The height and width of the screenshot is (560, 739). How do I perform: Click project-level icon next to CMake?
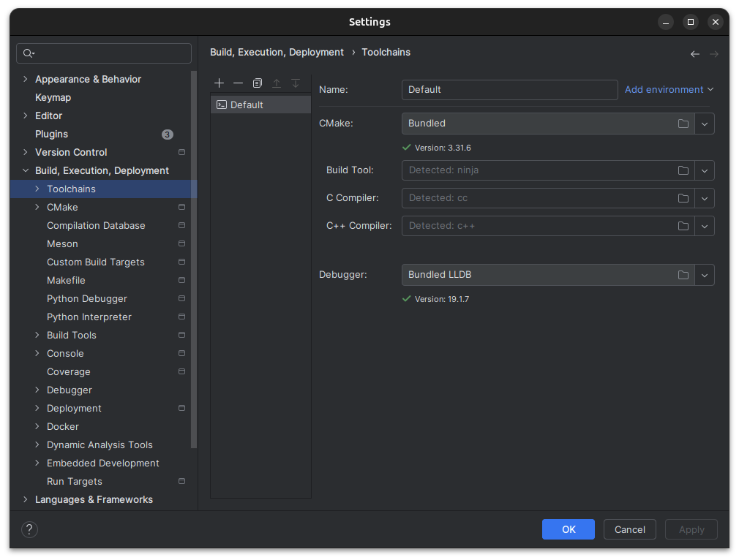coord(181,207)
